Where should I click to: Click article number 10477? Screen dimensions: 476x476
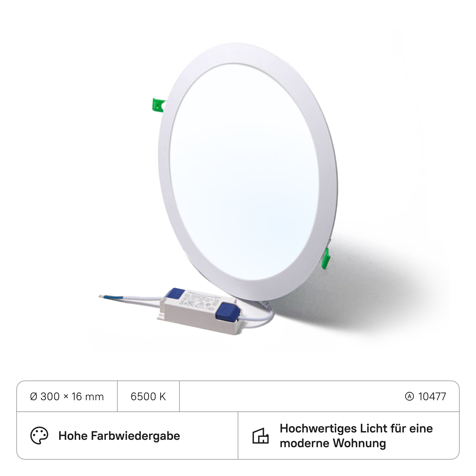[x=432, y=397]
